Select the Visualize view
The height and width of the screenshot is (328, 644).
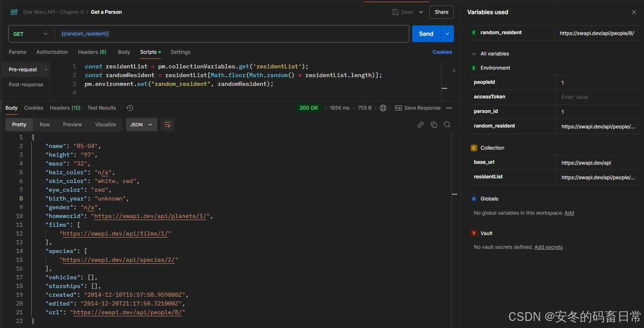(105, 125)
